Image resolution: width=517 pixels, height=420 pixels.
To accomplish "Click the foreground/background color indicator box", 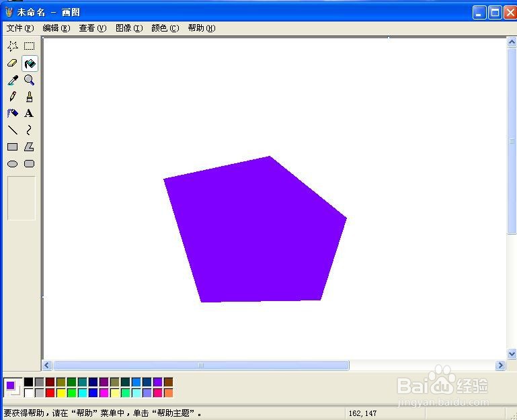I will coord(13,387).
